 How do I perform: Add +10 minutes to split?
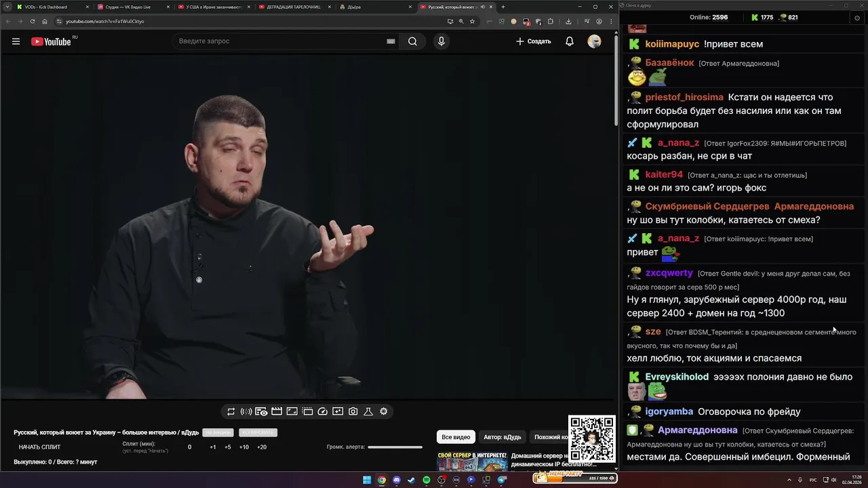[244, 447]
